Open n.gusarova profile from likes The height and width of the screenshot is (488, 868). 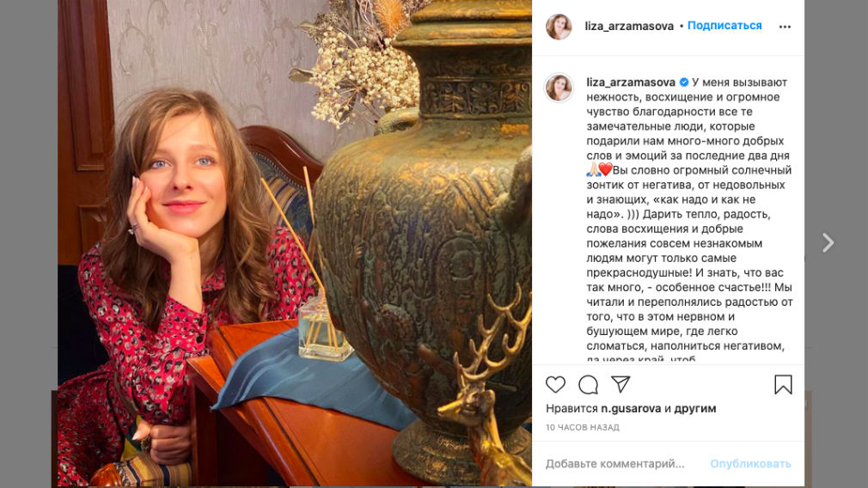[631, 408]
